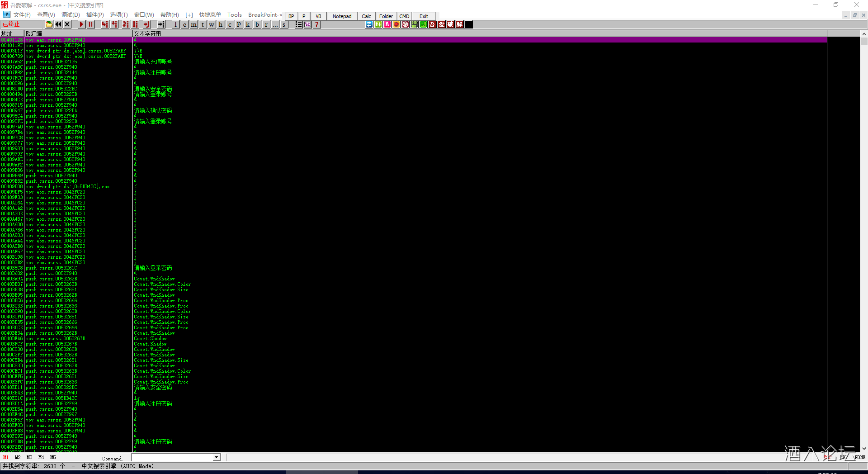This screenshot has width=868, height=474.
Task: Click the Pause execution icon
Action: [91, 24]
